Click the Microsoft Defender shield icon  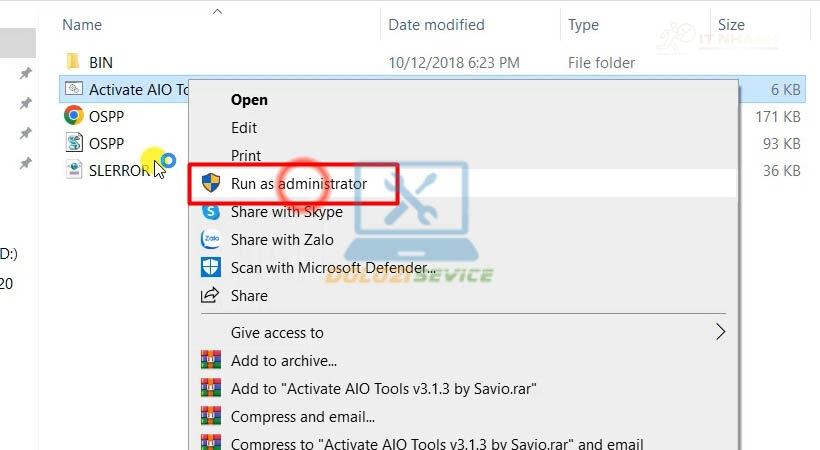click(211, 268)
